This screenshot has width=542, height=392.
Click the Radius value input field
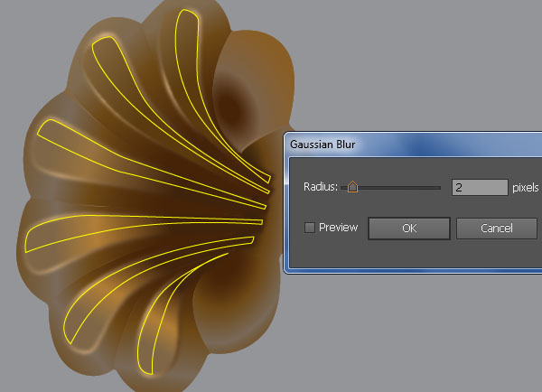(x=480, y=187)
